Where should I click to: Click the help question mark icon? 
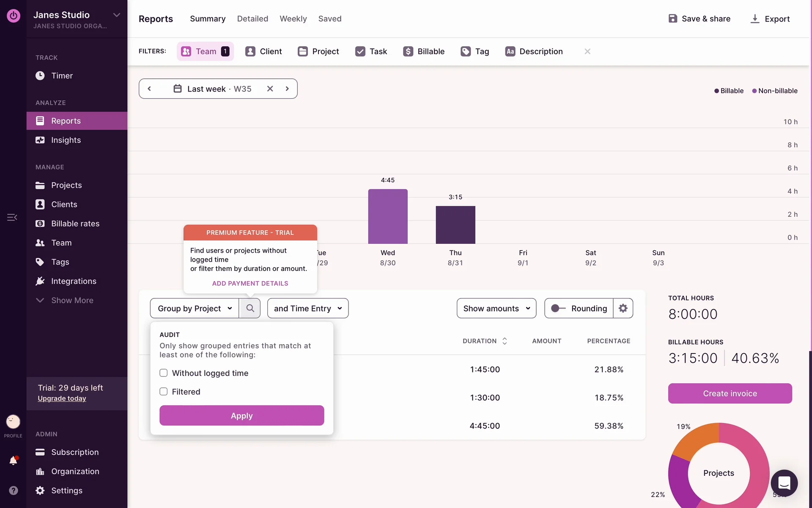click(13, 490)
